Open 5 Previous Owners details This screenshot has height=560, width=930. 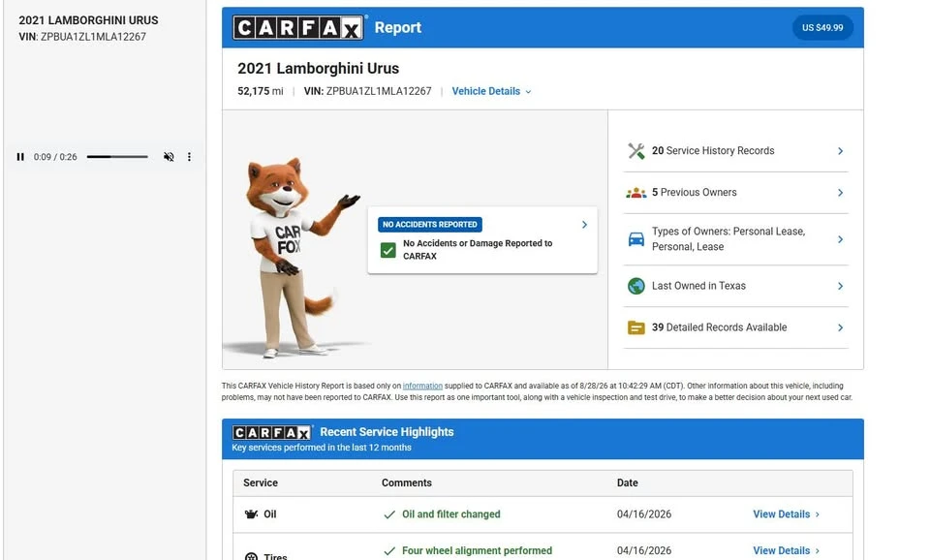tap(694, 192)
